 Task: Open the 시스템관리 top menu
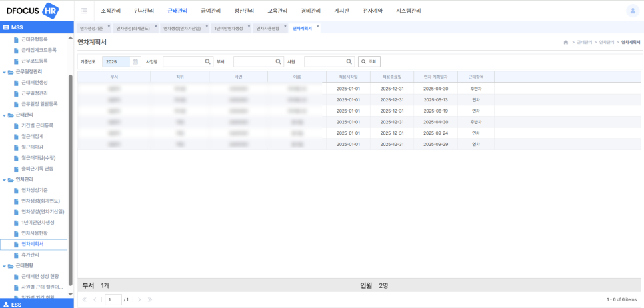(409, 11)
